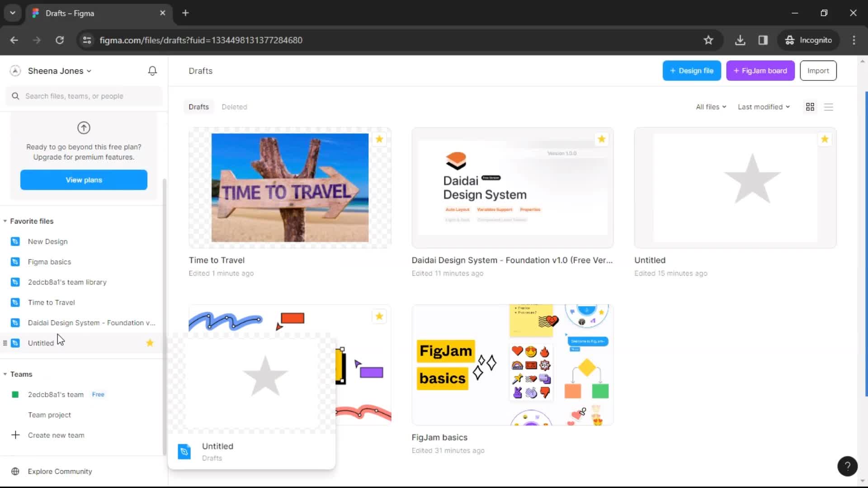The image size is (868, 488).
Task: Click the file icon next to Figma basics
Action: [x=15, y=262]
